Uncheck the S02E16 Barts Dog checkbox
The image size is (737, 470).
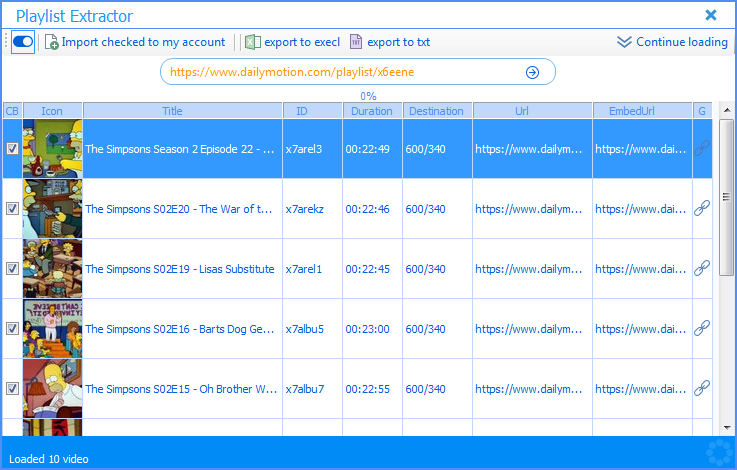click(12, 329)
